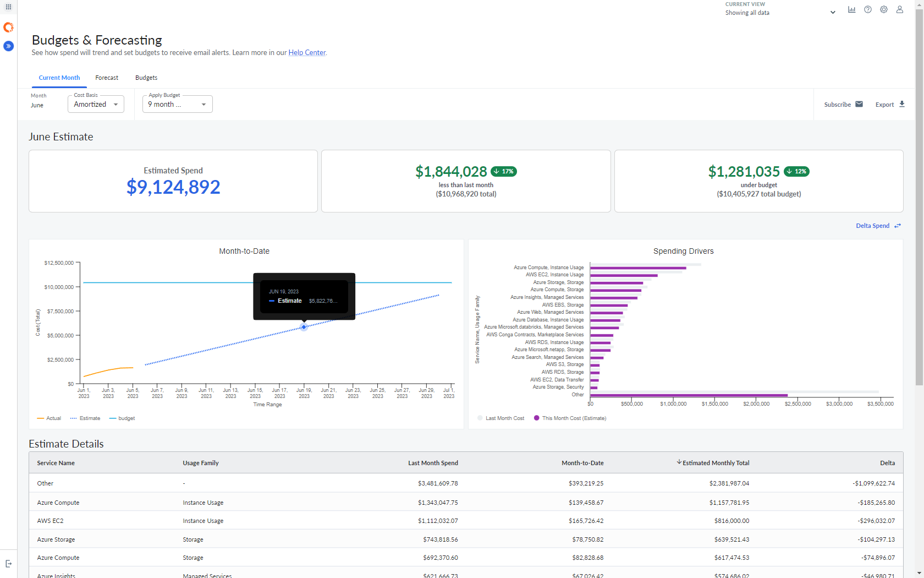Open the user profile icon
924x578 pixels.
point(899,9)
